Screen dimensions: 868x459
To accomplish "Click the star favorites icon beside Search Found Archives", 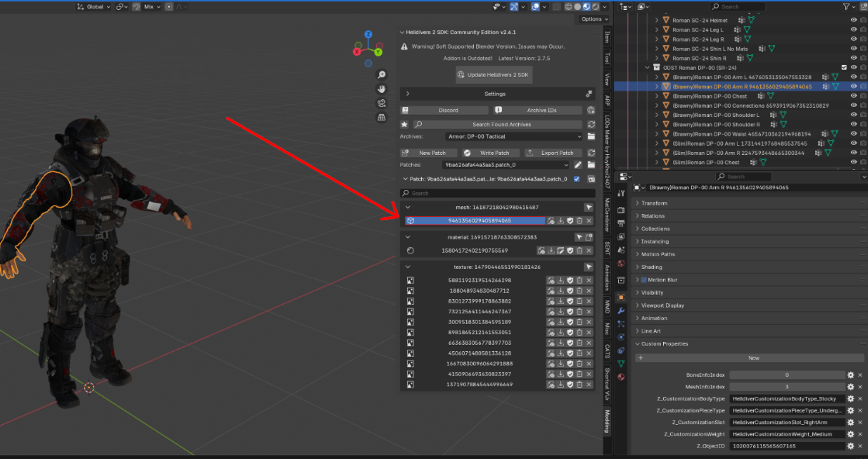I will 405,124.
